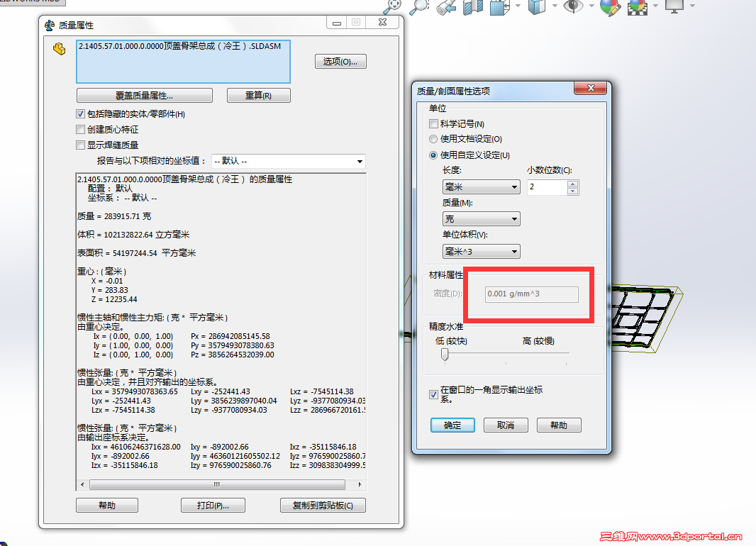Click the 质量 = 283915.71 克 result line
The width and height of the screenshot is (756, 546).
click(x=114, y=216)
